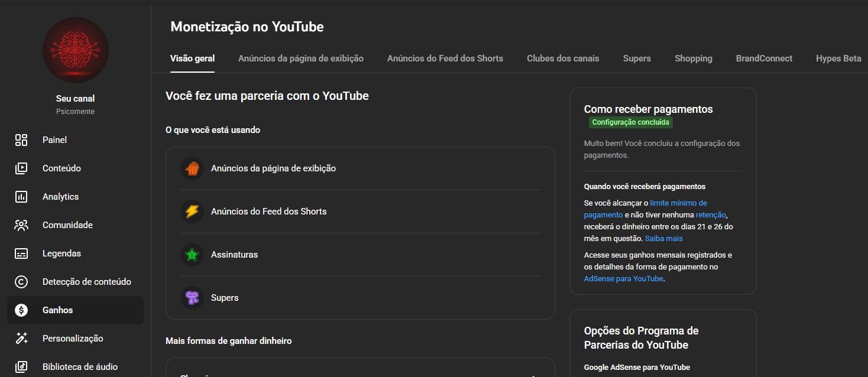Select the Comunidade people icon
Image resolution: width=868 pixels, height=377 pixels.
coord(21,225)
